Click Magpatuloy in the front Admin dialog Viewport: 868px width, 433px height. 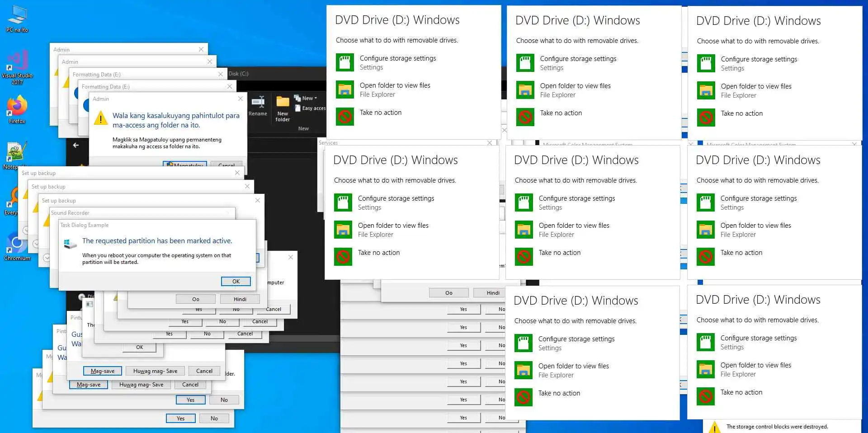[x=185, y=165]
